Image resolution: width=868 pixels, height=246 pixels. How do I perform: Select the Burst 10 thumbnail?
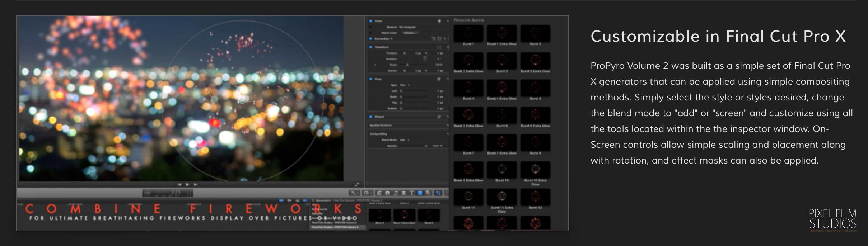coord(501,170)
